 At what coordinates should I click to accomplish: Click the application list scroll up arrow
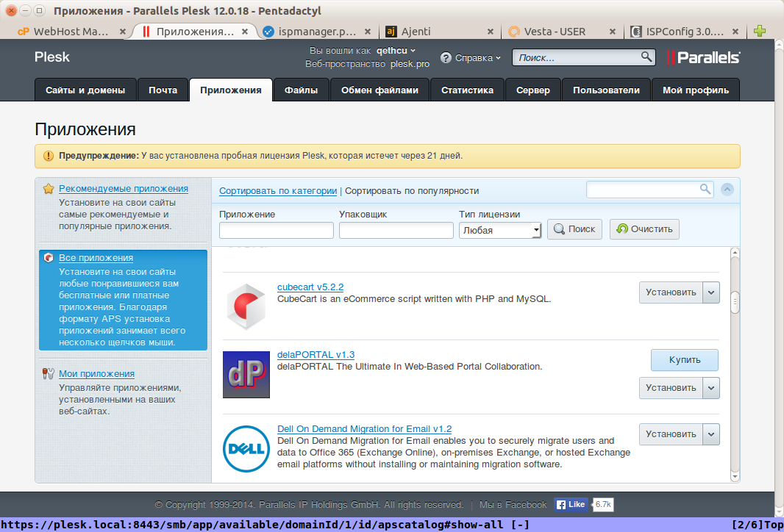[x=735, y=253]
